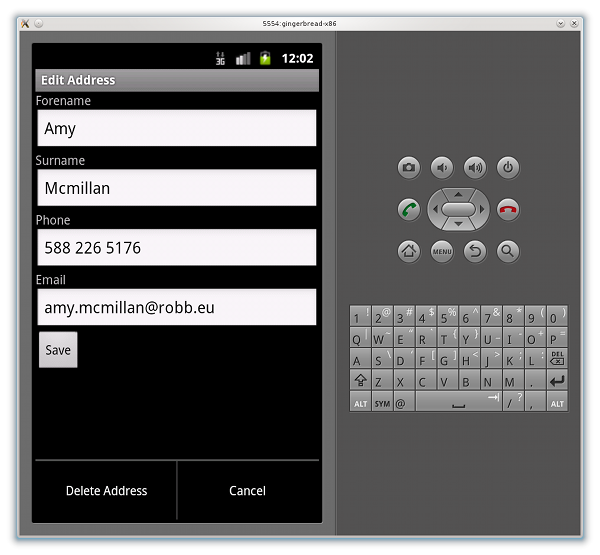This screenshot has width=600, height=555.
Task: Click the Edit Address title bar
Action: click(x=177, y=80)
